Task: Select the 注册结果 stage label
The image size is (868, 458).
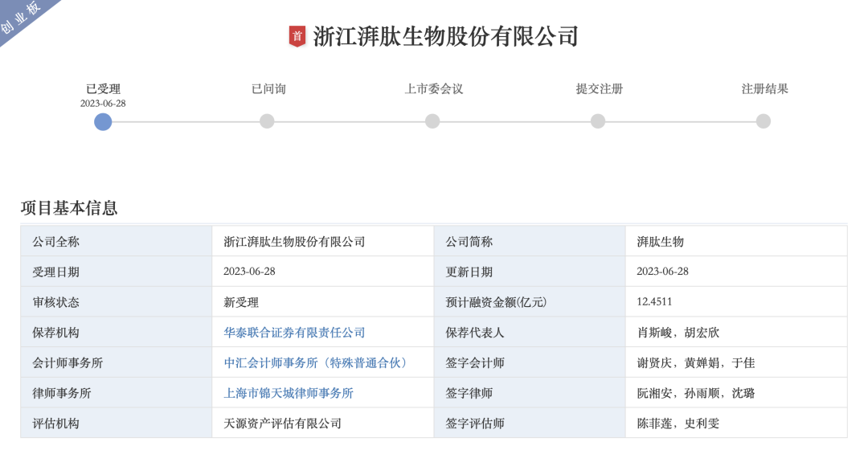Action: (765, 89)
